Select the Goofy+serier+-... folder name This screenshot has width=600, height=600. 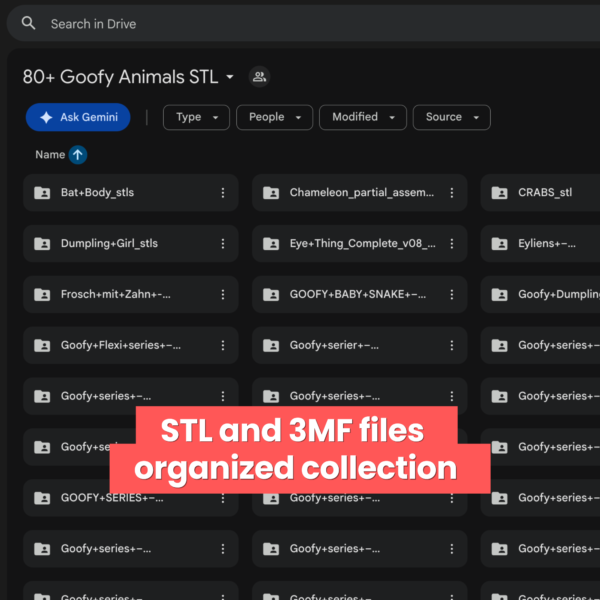334,345
